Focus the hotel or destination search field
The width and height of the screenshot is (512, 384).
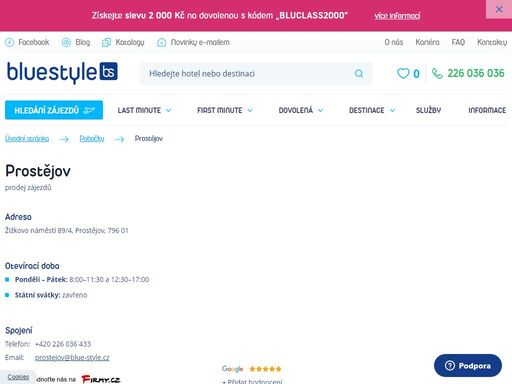point(256,74)
